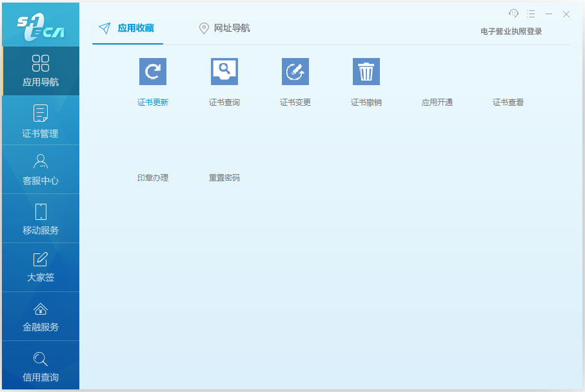Click the 电子营业执照登录 link
The image size is (585, 392).
511,32
